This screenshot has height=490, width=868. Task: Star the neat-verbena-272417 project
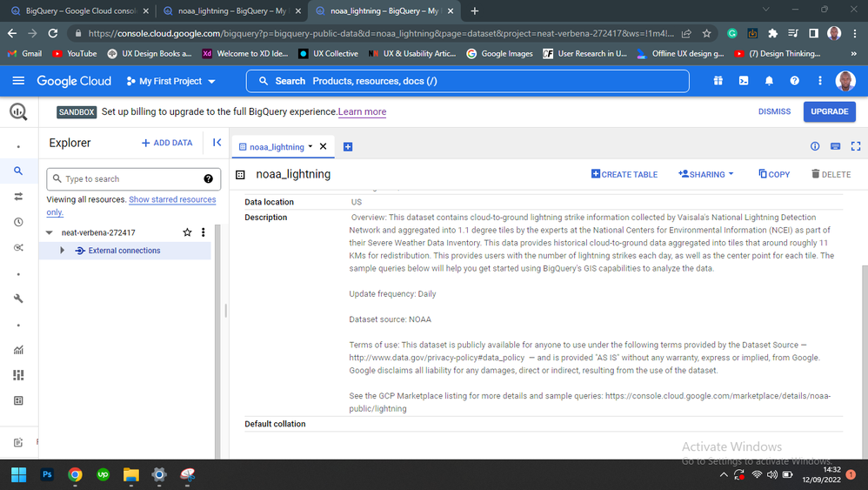187,232
